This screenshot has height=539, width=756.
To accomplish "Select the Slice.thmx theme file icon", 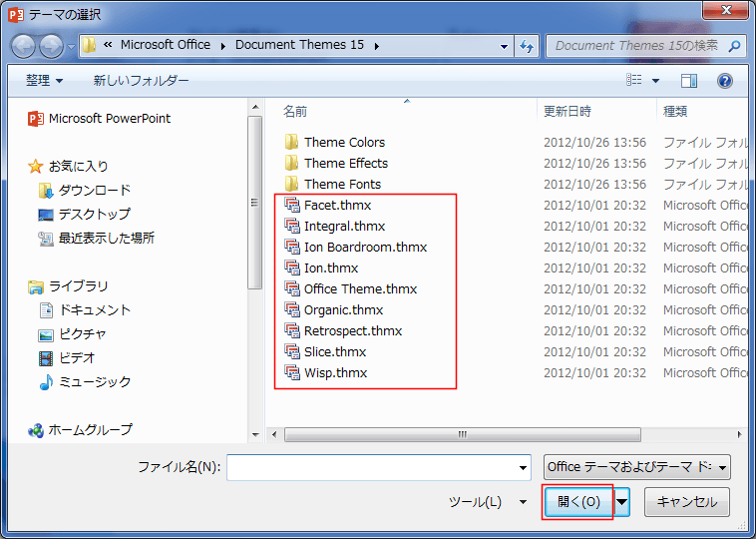I will coord(292,351).
